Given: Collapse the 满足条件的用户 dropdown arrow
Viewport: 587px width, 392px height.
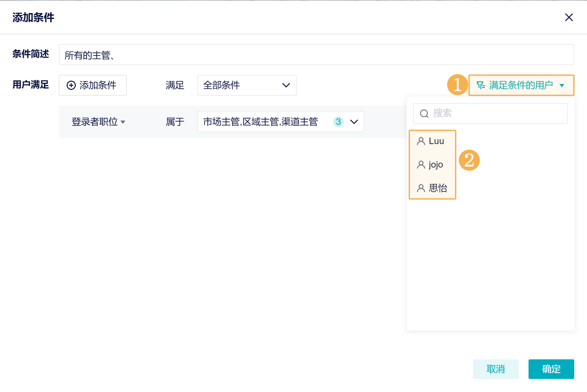Looking at the screenshot, I should pyautogui.click(x=562, y=86).
